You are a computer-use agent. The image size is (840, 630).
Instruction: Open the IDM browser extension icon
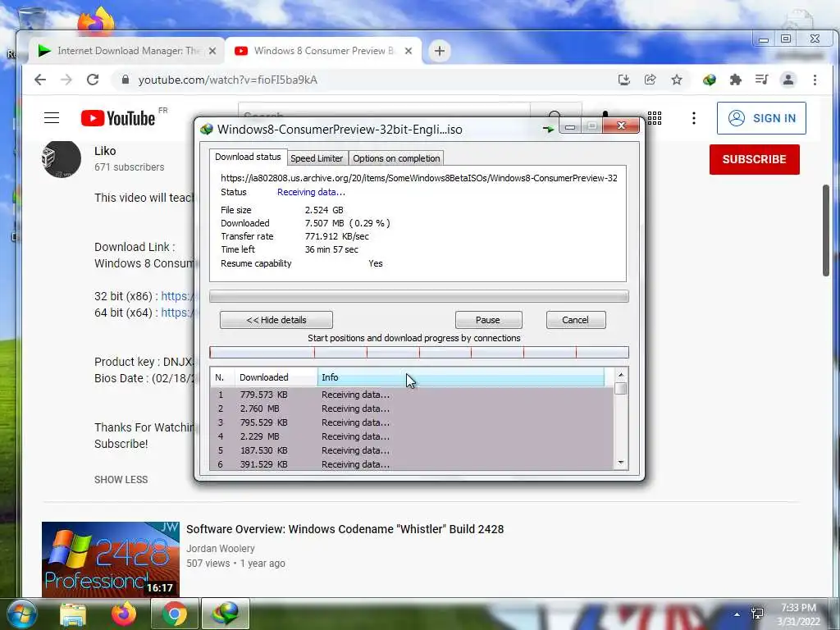point(710,80)
